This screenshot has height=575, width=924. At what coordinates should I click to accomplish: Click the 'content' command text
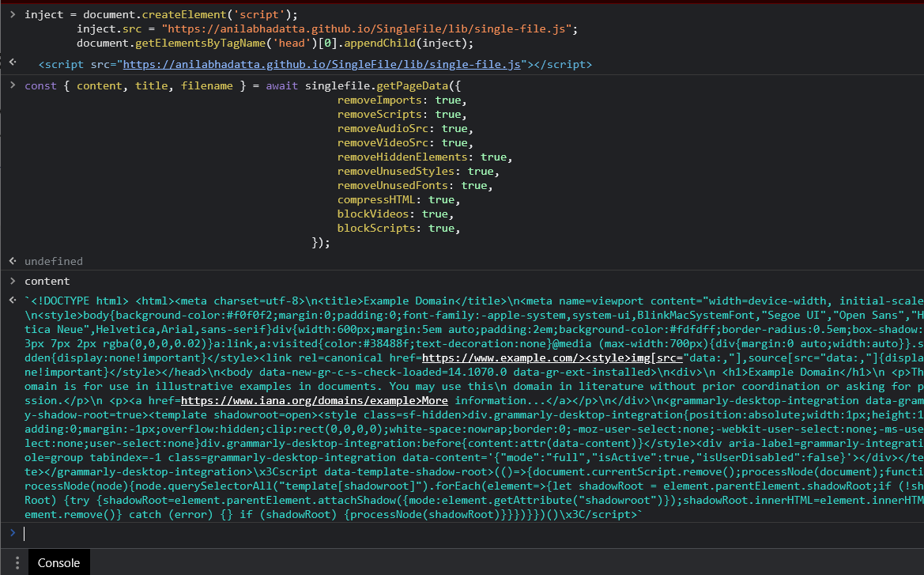pos(47,282)
